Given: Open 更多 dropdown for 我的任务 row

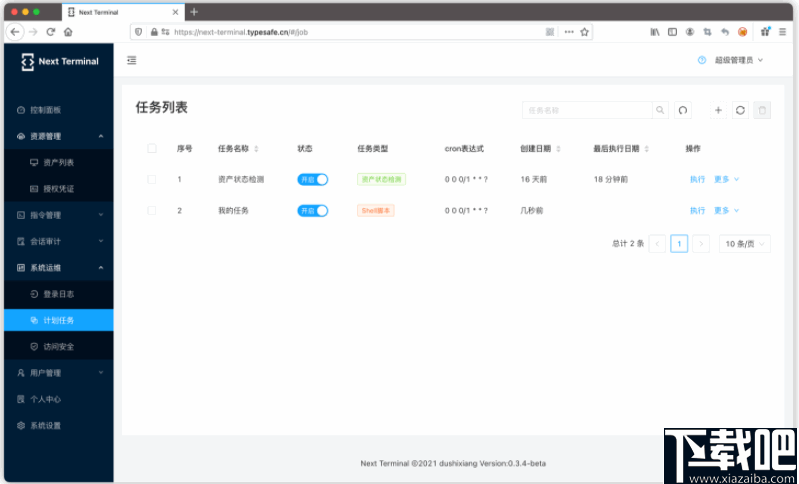Looking at the screenshot, I should [x=726, y=210].
